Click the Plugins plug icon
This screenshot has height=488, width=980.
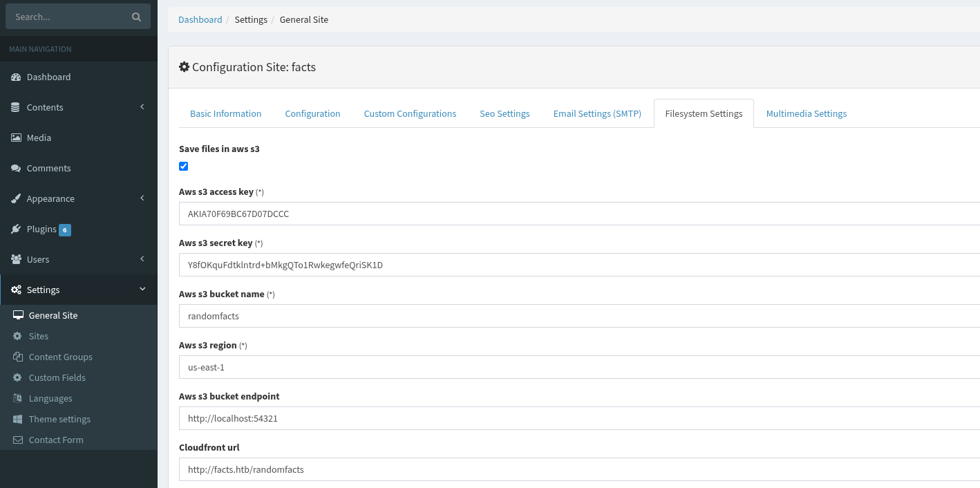[16, 229]
